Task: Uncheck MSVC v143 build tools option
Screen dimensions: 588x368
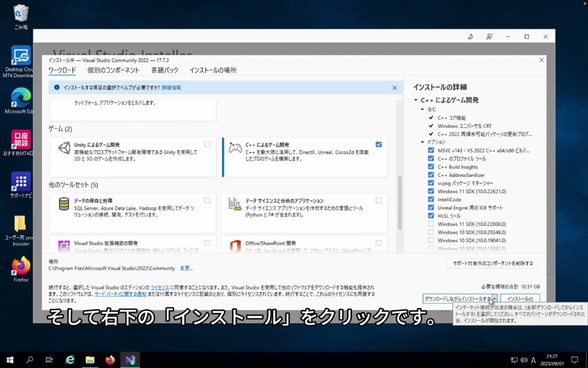Action: (x=431, y=150)
